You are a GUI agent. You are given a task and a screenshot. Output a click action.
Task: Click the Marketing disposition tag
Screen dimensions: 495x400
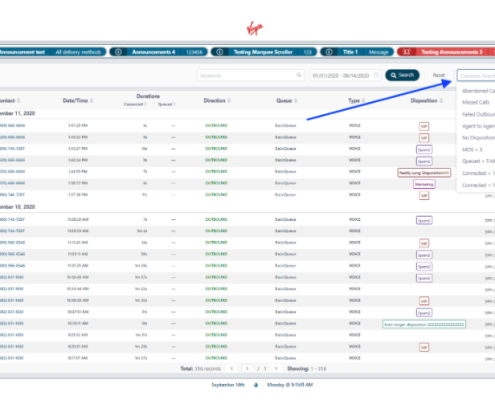pyautogui.click(x=424, y=184)
